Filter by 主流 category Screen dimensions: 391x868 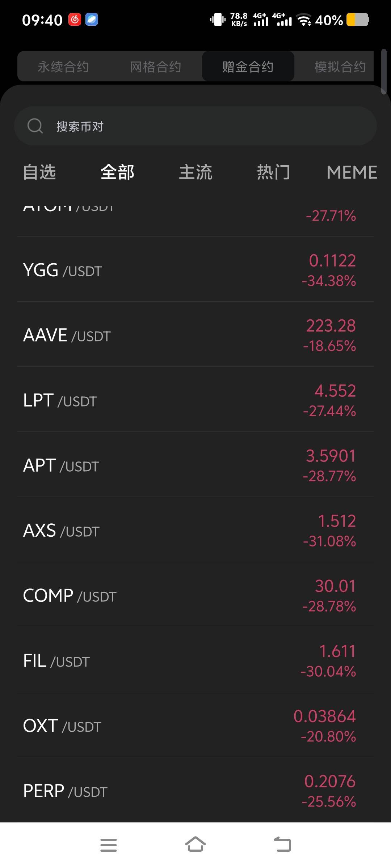[x=195, y=172]
